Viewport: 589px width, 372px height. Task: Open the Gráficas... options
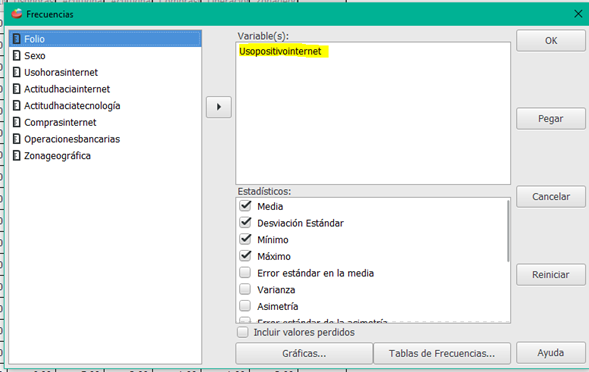[x=304, y=354]
